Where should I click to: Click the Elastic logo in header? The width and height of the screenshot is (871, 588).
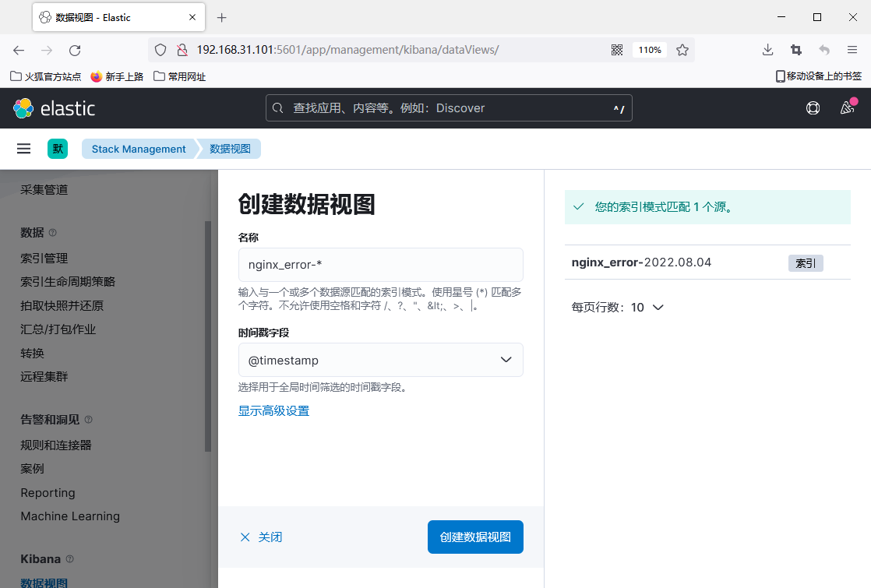pos(54,108)
